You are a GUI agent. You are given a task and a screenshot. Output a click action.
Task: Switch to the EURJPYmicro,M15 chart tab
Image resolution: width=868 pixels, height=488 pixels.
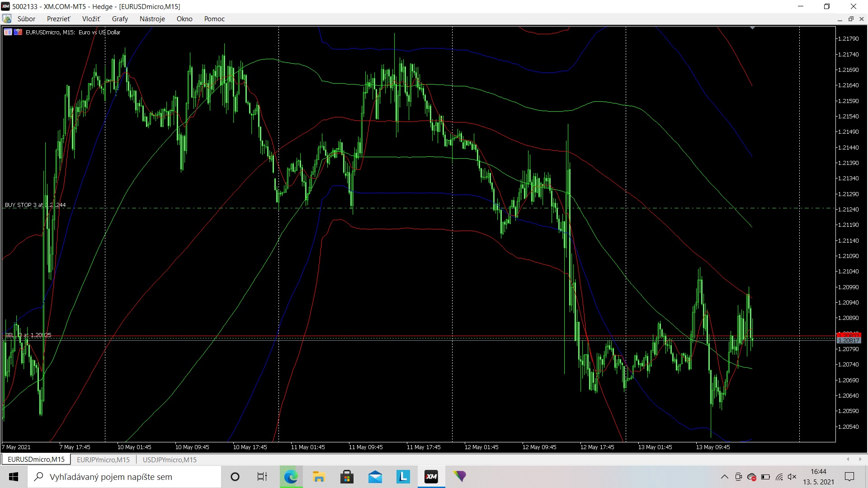[103, 460]
